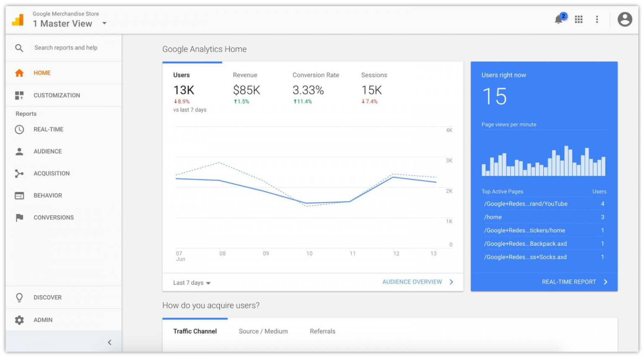This screenshot has width=644, height=357.
Task: Open the Conversions reports section
Action: [x=54, y=217]
